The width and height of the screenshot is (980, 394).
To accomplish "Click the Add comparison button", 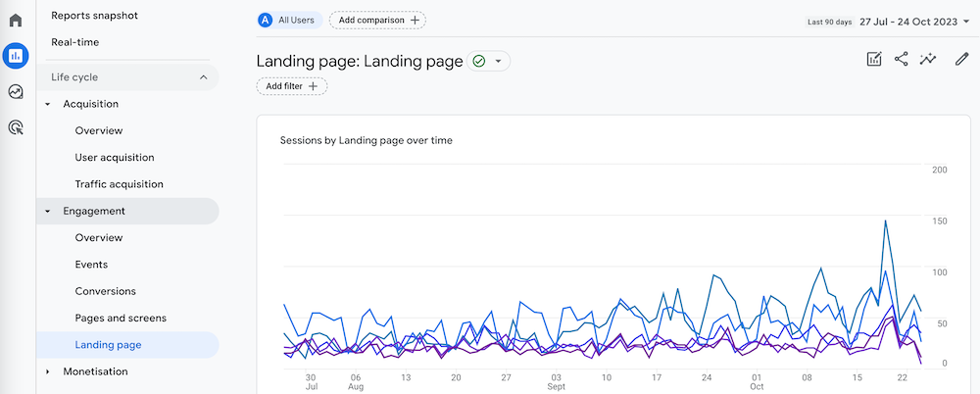I will click(x=377, y=20).
